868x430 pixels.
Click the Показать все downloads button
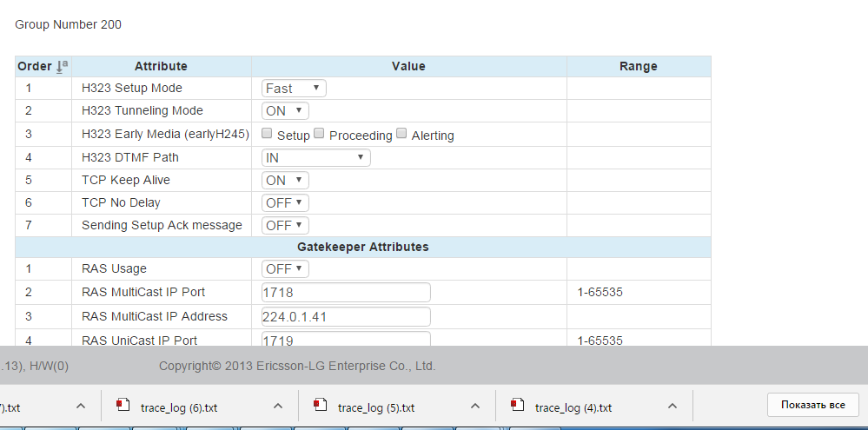[x=812, y=406]
